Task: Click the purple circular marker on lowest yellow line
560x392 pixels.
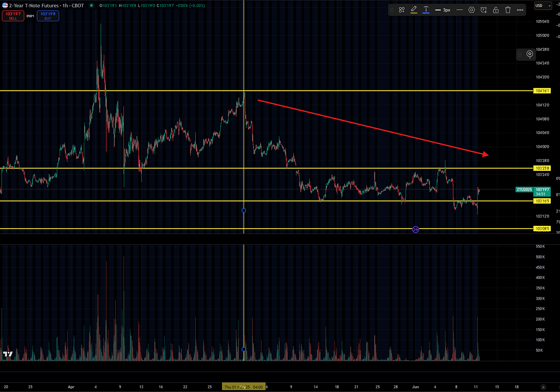Action: (x=415, y=230)
